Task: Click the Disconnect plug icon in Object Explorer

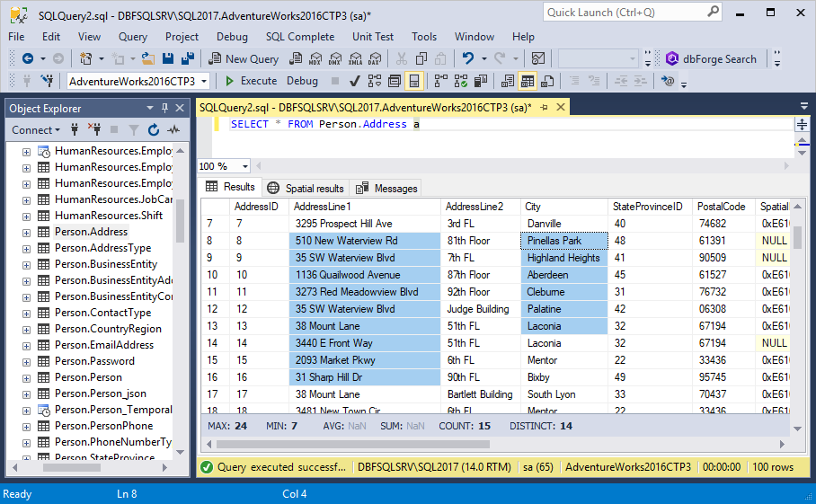Action: tap(94, 129)
